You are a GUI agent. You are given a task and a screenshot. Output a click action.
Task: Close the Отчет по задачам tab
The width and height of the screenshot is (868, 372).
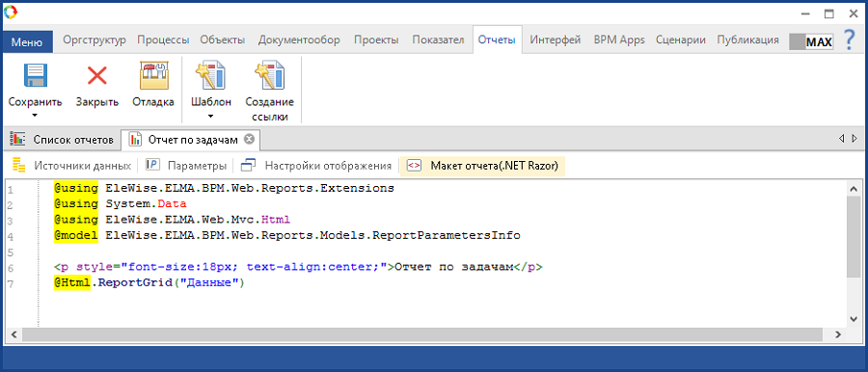[249, 139]
